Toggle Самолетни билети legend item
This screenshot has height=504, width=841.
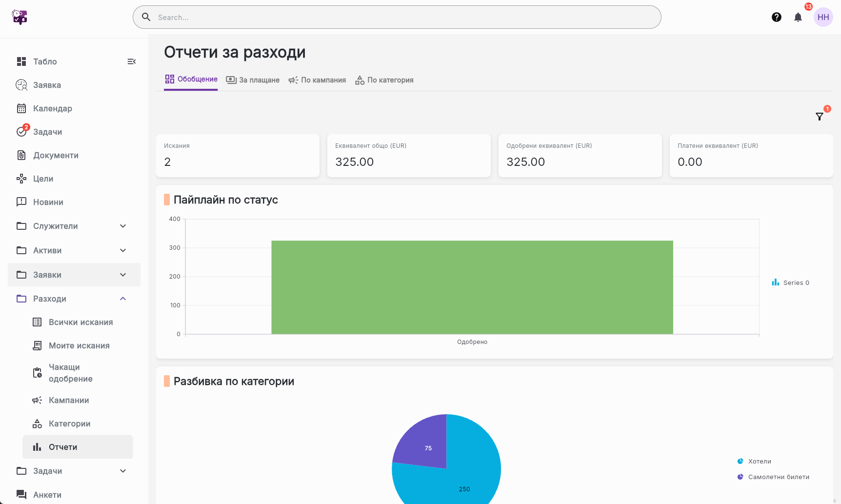773,477
